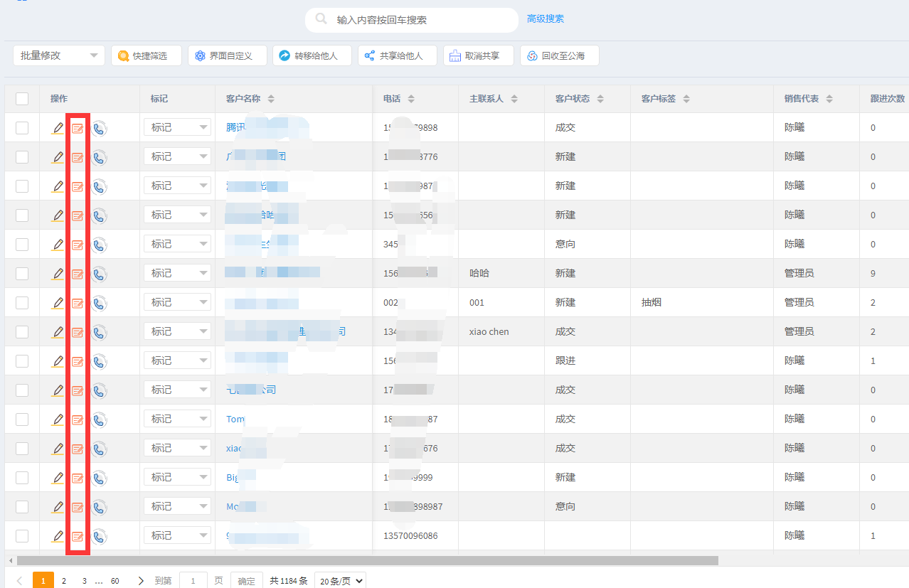This screenshot has height=588, width=909.
Task: Open the 批量修改 dropdown
Action: point(59,55)
